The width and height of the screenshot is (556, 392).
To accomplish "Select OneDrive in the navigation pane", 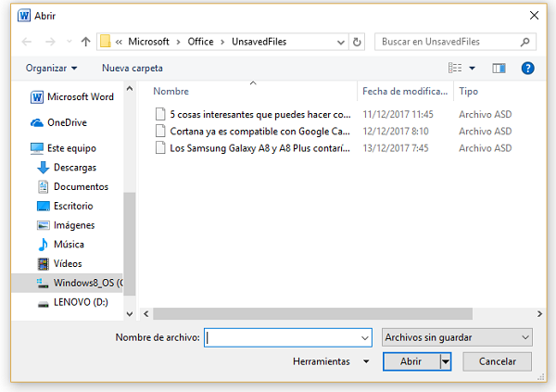I will coord(66,122).
